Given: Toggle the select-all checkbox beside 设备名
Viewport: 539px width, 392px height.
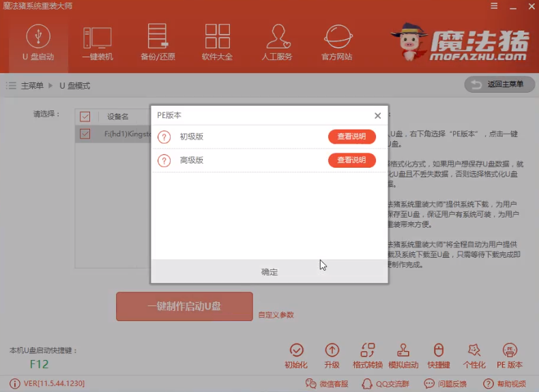Looking at the screenshot, I should point(85,117).
